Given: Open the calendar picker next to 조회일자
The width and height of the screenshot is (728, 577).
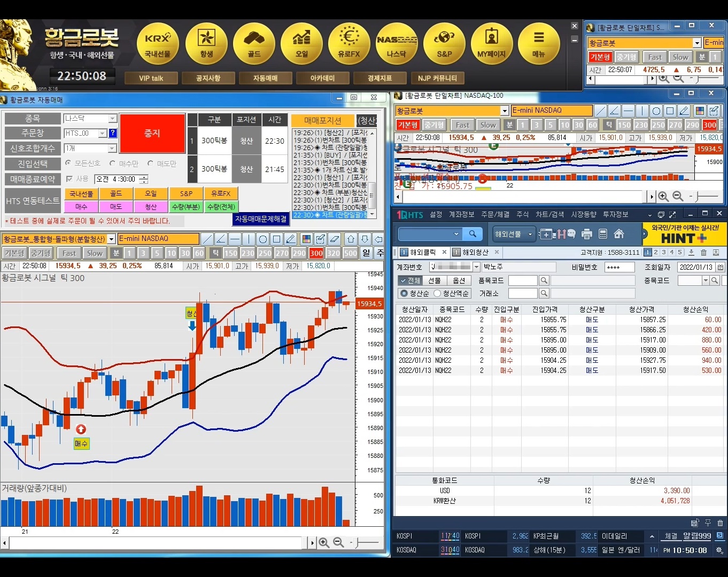Looking at the screenshot, I should [x=721, y=267].
